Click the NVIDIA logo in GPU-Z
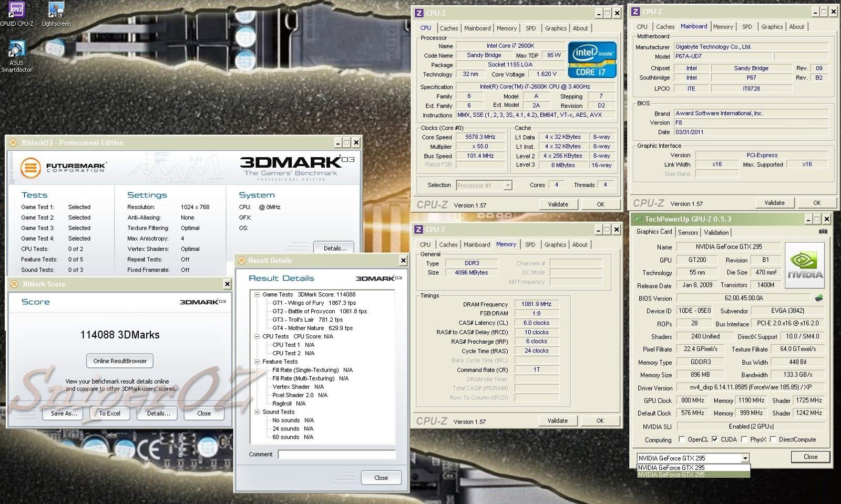Viewport: 841px width, 504px height. [804, 265]
